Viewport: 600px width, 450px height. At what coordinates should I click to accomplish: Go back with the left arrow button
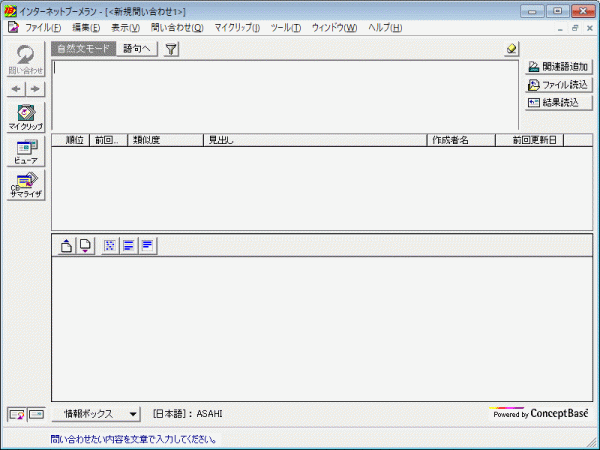[16, 89]
